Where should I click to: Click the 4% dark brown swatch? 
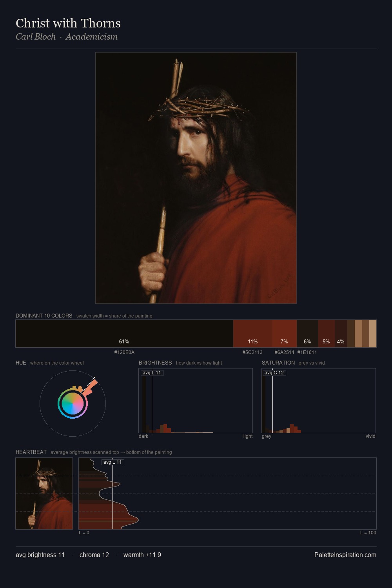(x=341, y=334)
